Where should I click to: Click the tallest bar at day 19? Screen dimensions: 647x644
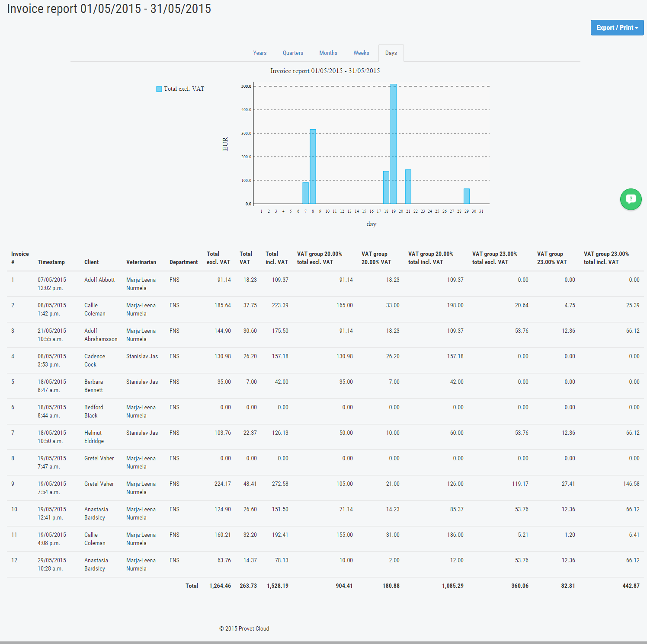click(x=393, y=143)
